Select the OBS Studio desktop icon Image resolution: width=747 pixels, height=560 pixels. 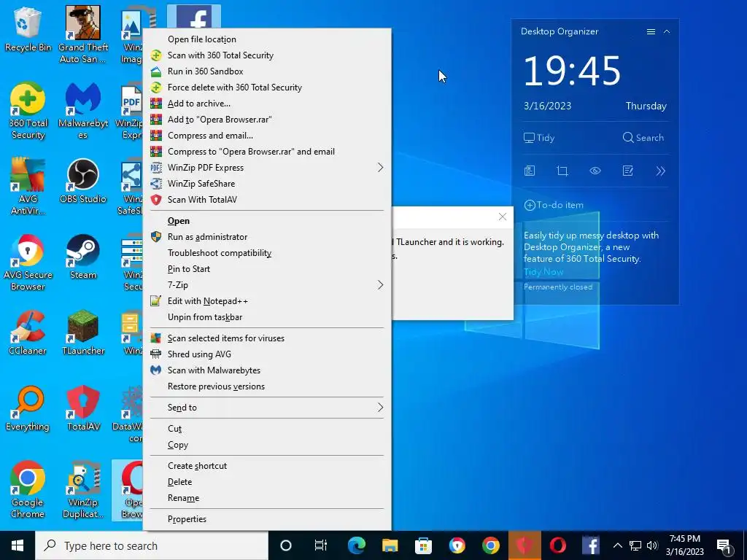point(83,181)
